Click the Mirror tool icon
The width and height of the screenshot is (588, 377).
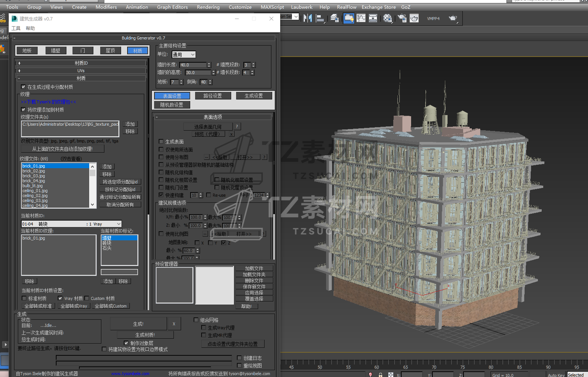(307, 18)
